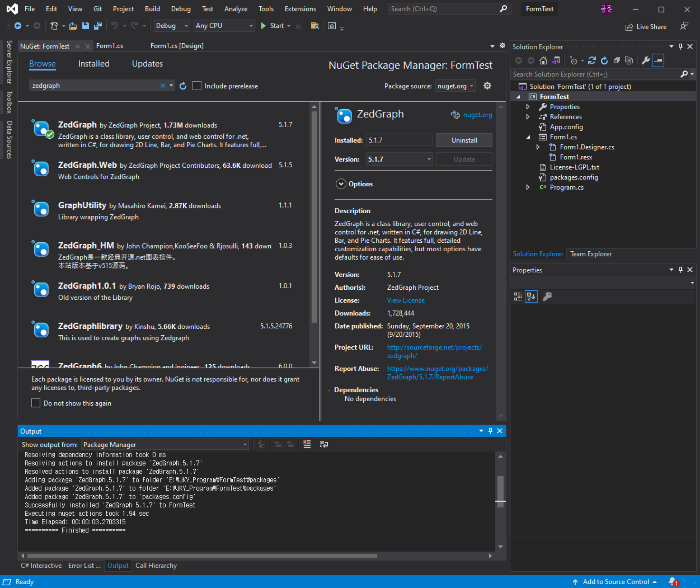Viewport: 700px width, 588px height.
Task: Expand the Options section
Action: [x=341, y=184]
